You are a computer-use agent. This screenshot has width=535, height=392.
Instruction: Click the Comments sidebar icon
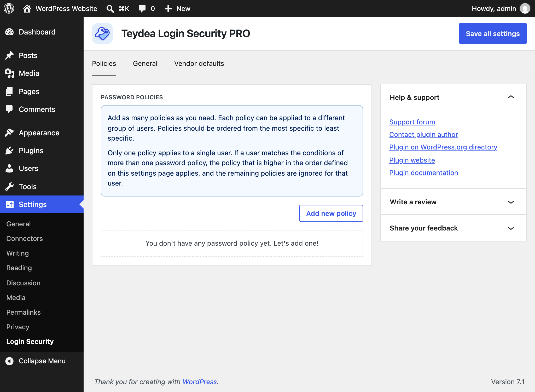[x=9, y=109]
